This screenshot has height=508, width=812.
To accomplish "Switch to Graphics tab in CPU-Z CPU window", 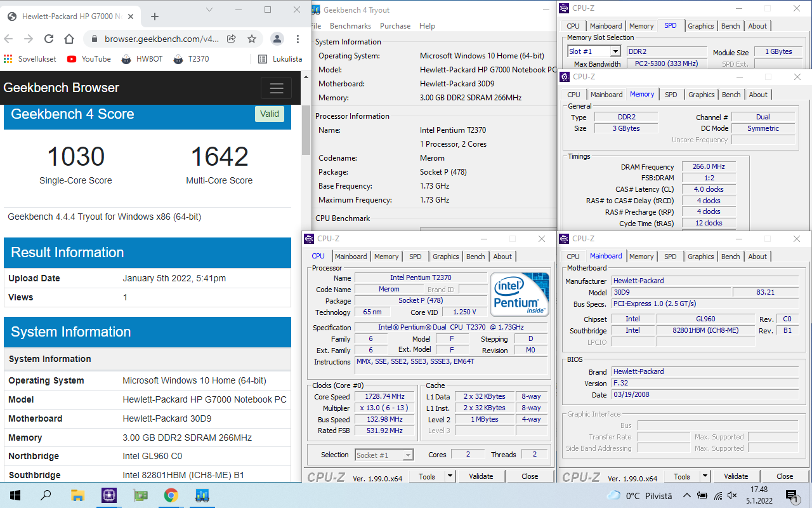I will pos(446,257).
